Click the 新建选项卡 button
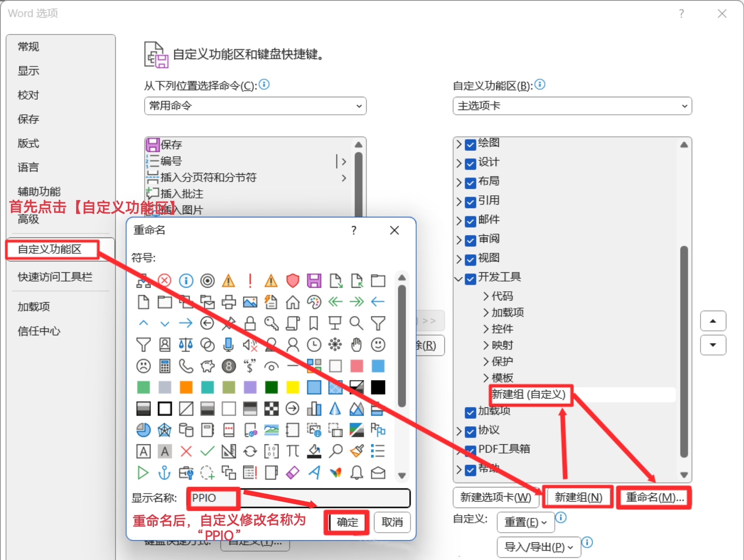Image resolution: width=744 pixels, height=560 pixels. click(496, 498)
